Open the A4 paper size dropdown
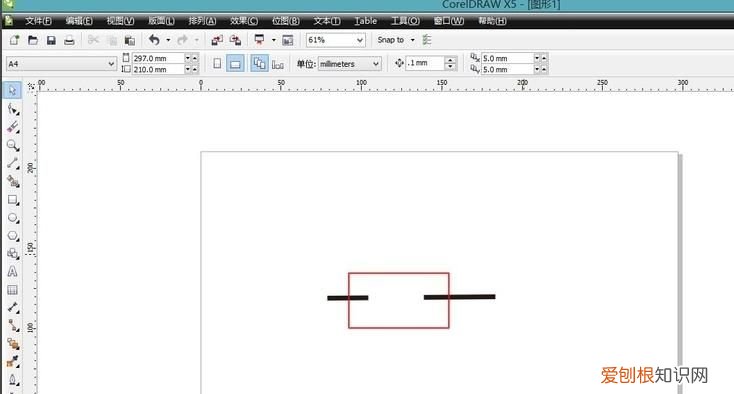Viewport: 734px width, 394px height. [x=62, y=64]
